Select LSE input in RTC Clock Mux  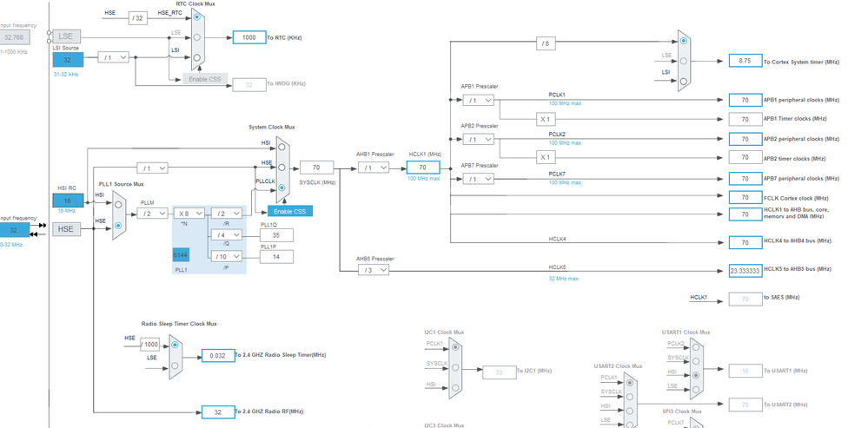point(197,37)
